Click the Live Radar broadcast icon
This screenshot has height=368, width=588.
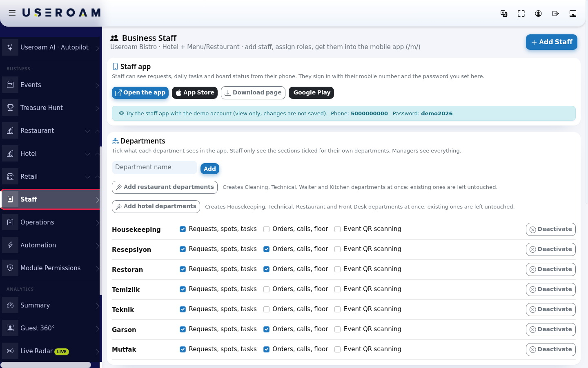click(x=10, y=351)
